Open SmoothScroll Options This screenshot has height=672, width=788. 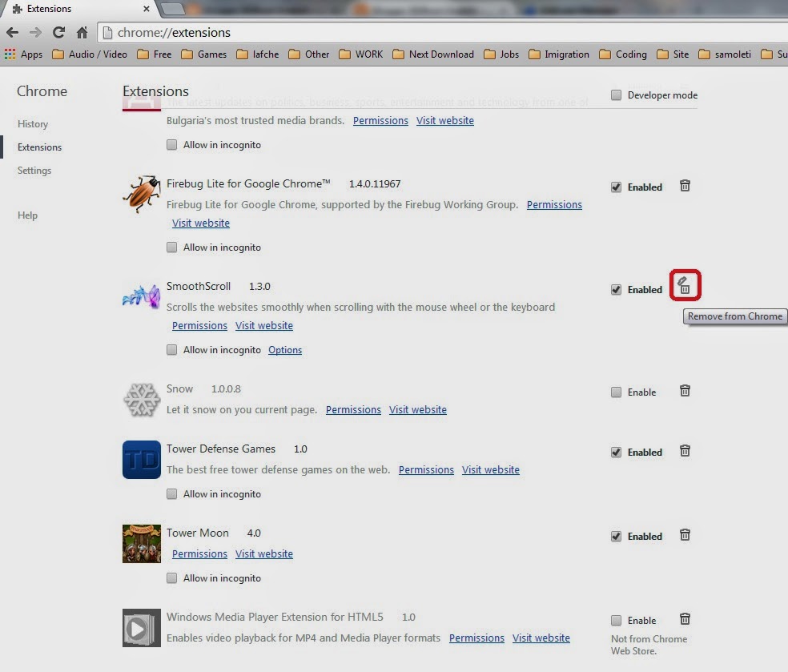click(285, 350)
